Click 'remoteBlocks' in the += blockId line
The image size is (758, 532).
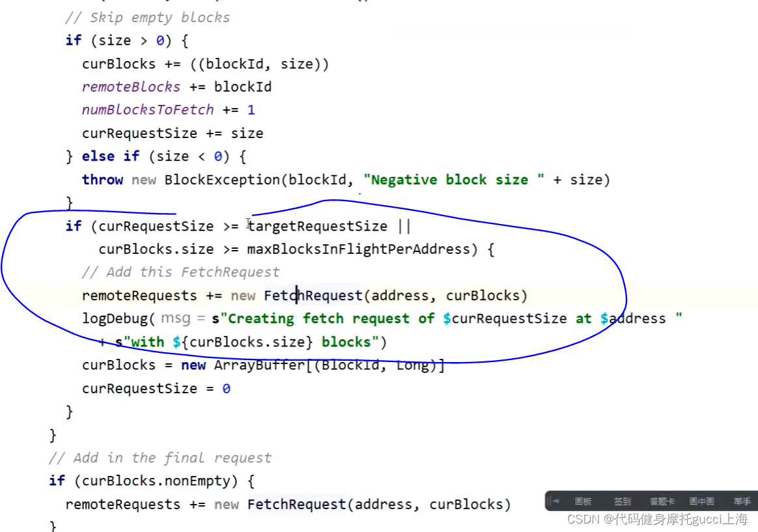point(131,87)
